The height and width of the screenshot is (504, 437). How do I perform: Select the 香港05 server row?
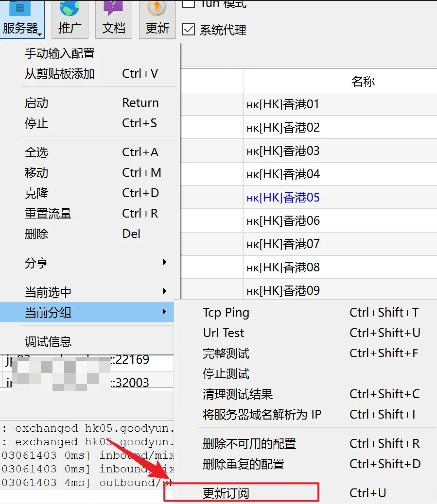(x=283, y=197)
